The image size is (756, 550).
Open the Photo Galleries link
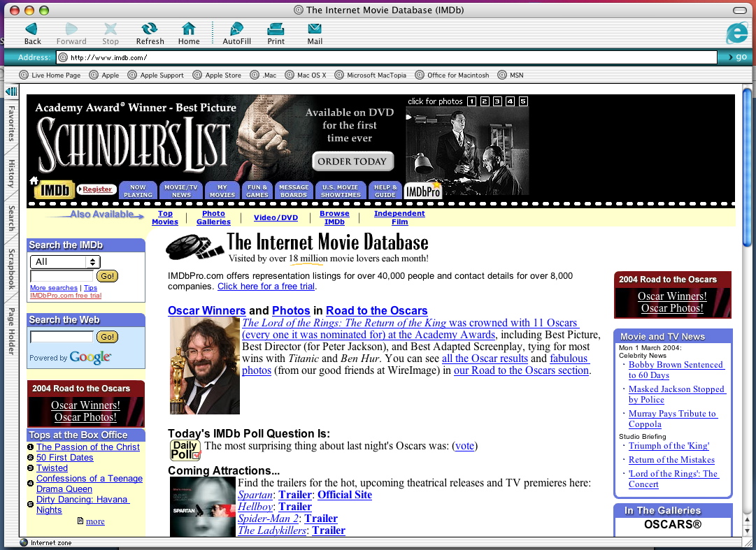click(213, 217)
